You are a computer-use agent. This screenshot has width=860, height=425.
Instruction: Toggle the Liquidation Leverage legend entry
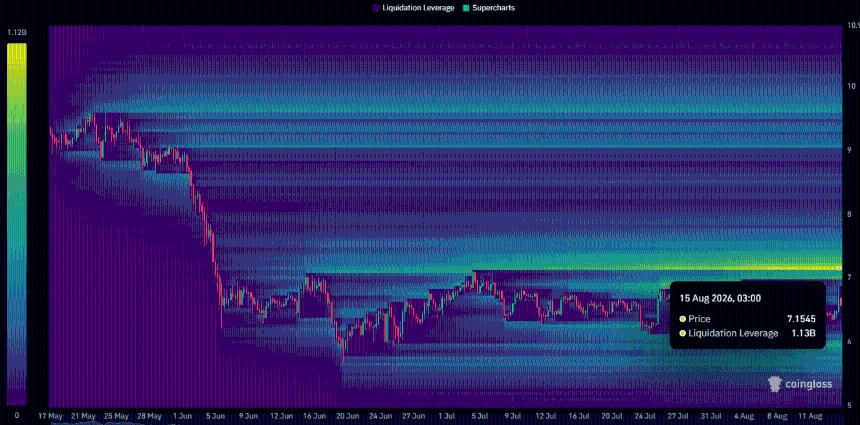[x=413, y=8]
